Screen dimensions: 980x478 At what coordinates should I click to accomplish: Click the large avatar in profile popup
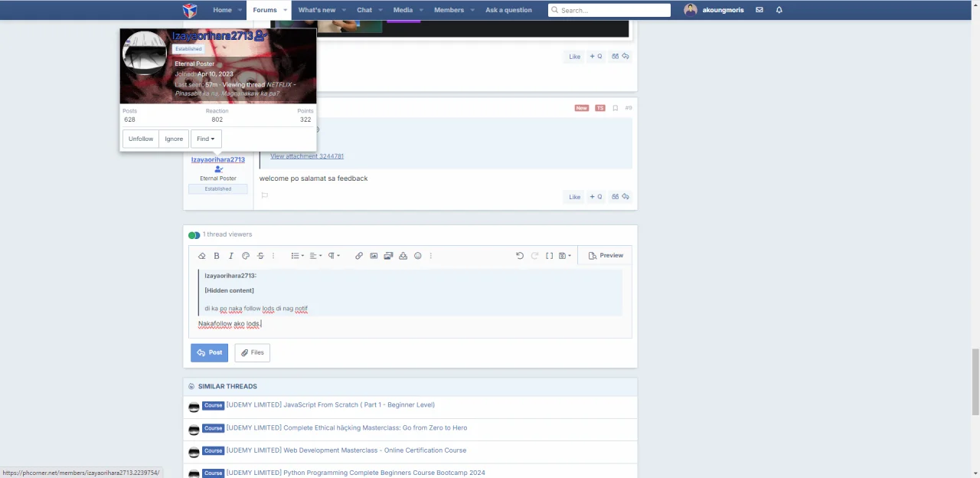coord(145,54)
